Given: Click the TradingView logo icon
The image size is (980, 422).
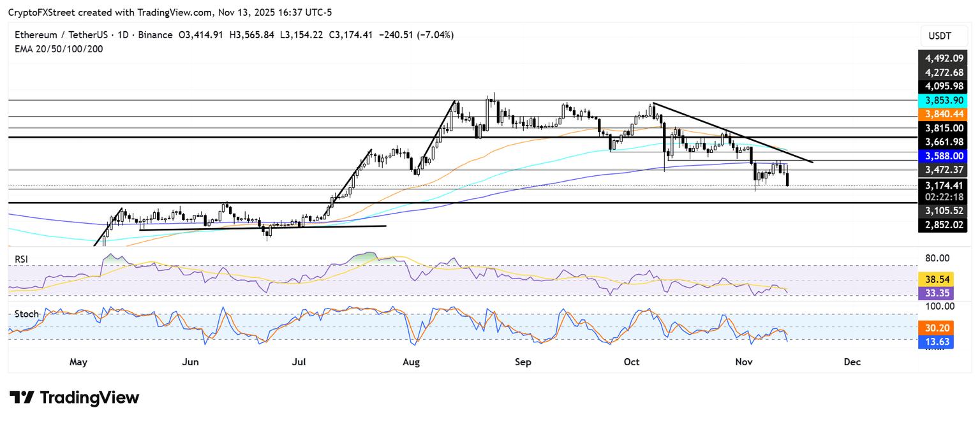Looking at the screenshot, I should [x=22, y=398].
